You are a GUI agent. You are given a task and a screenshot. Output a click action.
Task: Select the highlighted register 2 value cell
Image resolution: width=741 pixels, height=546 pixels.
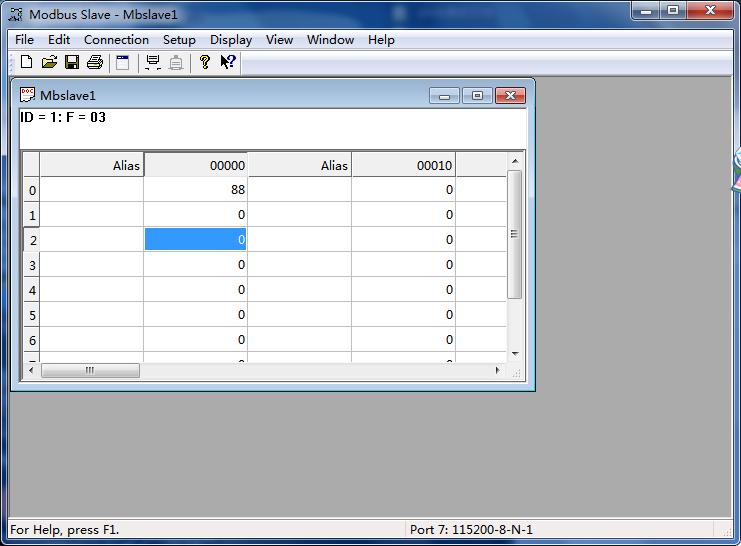(x=196, y=239)
